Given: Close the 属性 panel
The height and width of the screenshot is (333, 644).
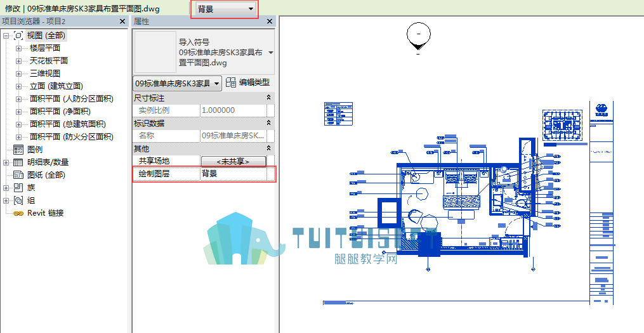Looking at the screenshot, I should [x=270, y=22].
